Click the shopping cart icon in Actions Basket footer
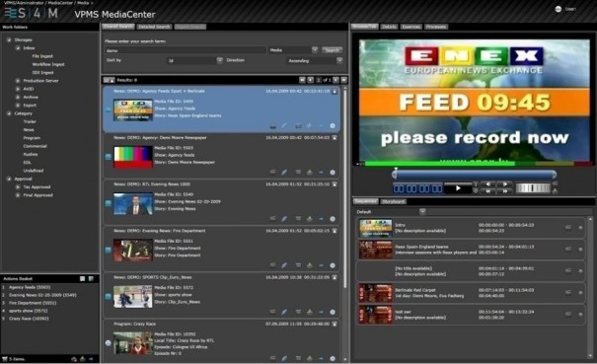Image resolution: width=597 pixels, height=364 pixels. pyautogui.click(x=5, y=359)
